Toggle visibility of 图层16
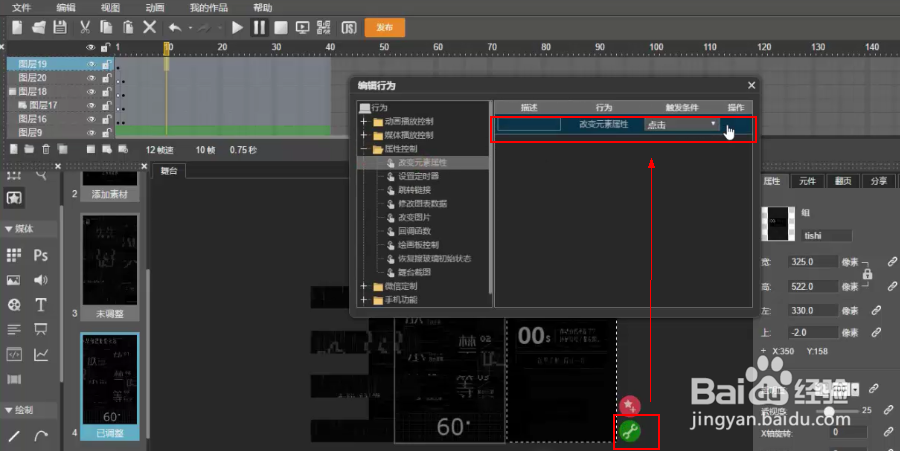Screen dimensions: 900x451 91,119
